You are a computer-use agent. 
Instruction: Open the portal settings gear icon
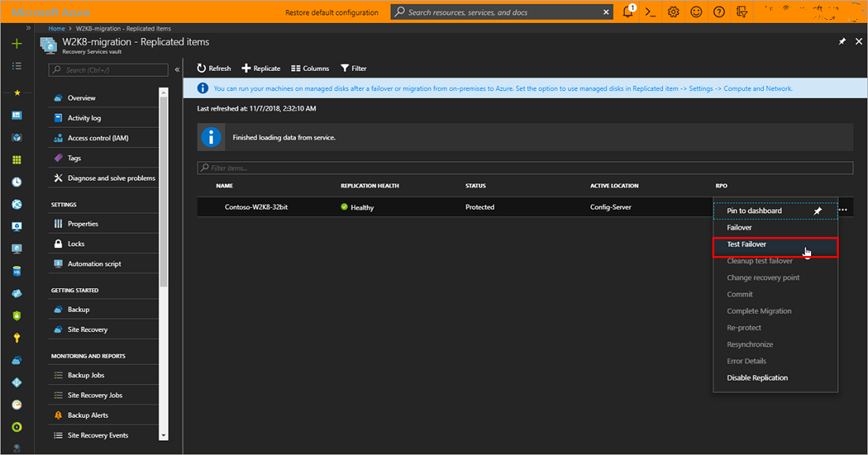673,12
